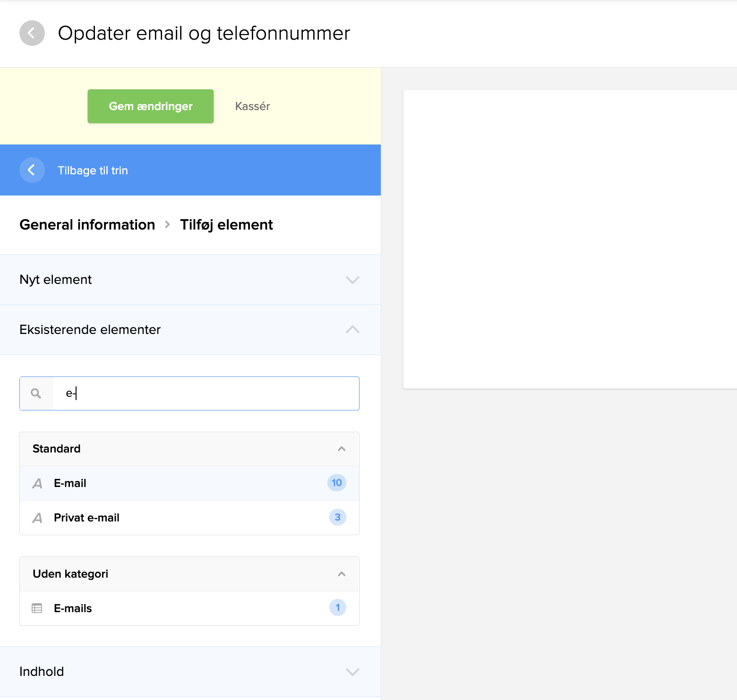Select the E-mails element under Uden kategori
This screenshot has width=737, height=700.
click(x=73, y=608)
